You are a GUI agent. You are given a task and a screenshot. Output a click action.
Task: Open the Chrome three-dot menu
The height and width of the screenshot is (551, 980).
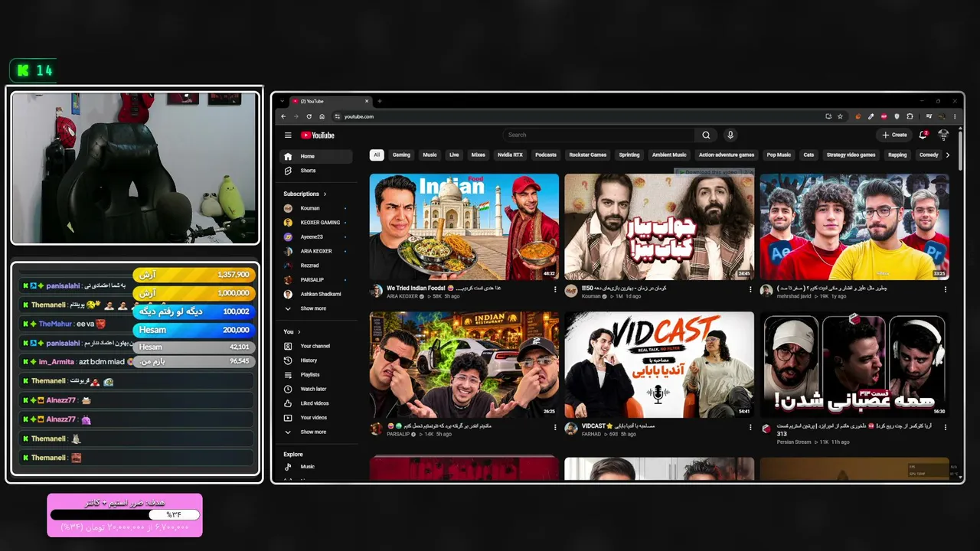[x=955, y=116]
